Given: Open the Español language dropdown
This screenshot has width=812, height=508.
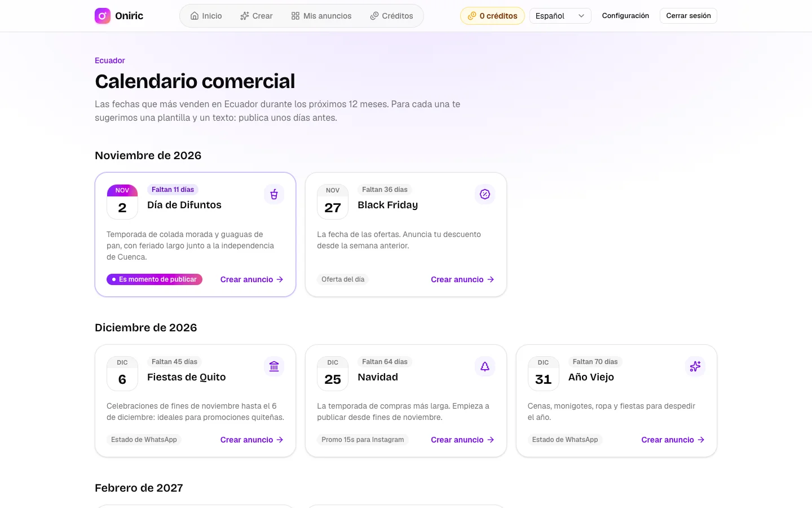Looking at the screenshot, I should coord(561,16).
